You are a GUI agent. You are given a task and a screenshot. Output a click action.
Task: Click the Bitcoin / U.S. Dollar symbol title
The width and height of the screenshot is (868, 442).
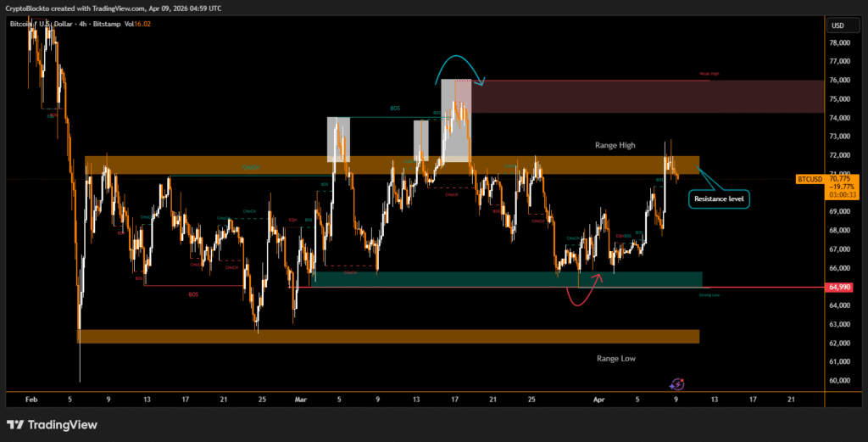pyautogui.click(x=47, y=25)
